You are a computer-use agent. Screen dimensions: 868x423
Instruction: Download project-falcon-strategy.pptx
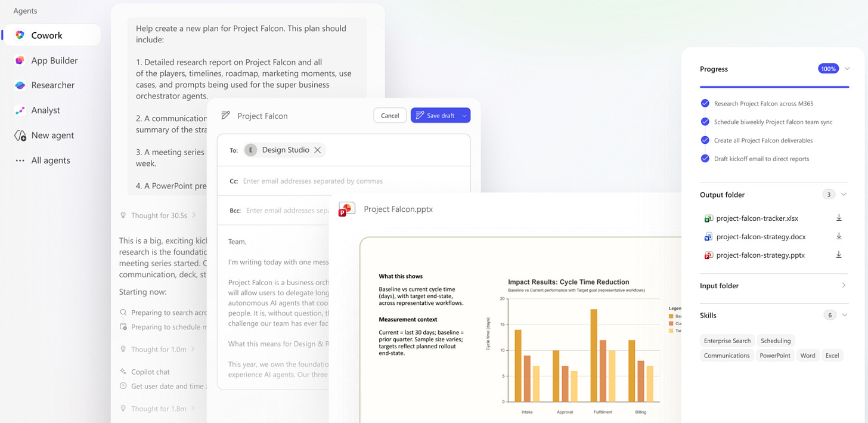point(839,255)
